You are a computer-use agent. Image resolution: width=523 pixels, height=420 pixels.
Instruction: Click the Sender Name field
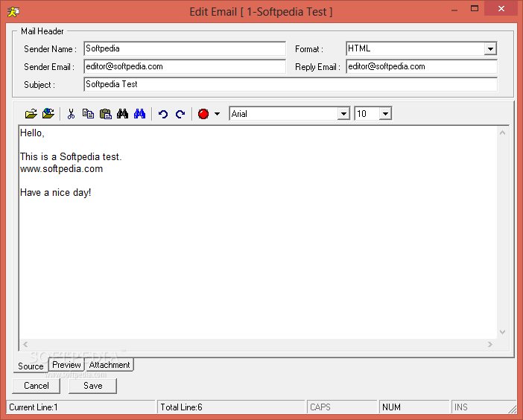click(x=185, y=48)
